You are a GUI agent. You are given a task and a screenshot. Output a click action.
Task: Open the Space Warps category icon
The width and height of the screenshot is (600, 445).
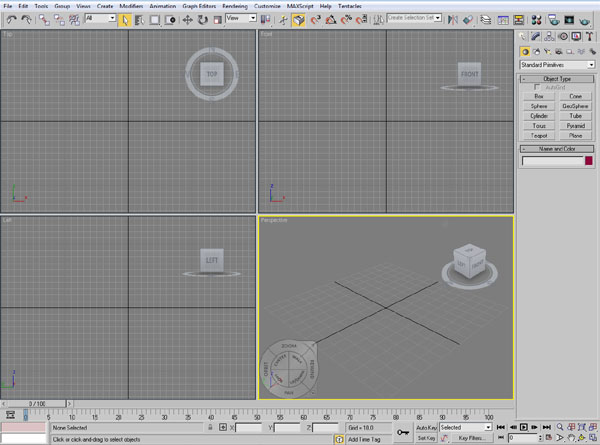pyautogui.click(x=581, y=52)
